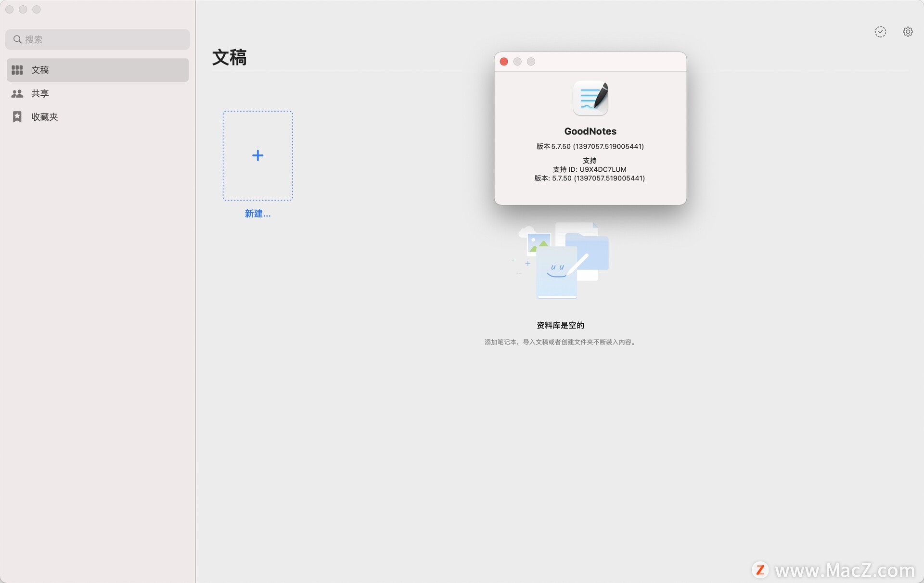Click the 版本 5.7.50 text line
The image size is (924, 583).
click(x=590, y=146)
